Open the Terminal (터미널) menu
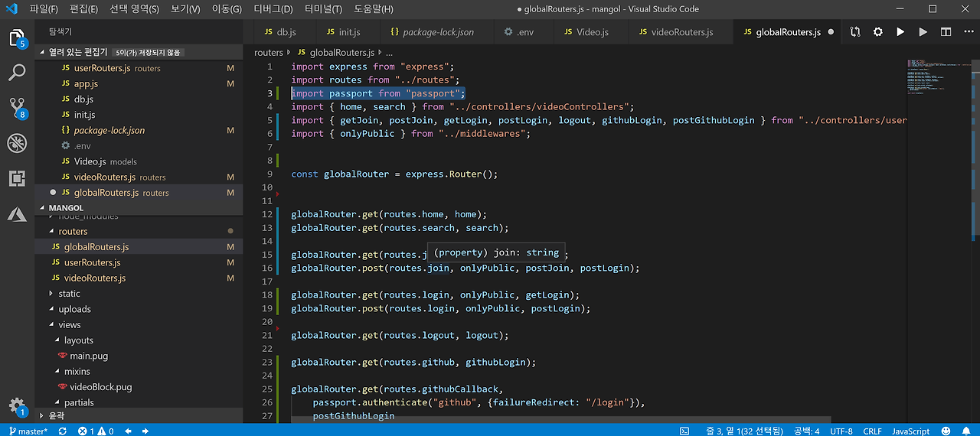The image size is (980, 436). pyautogui.click(x=323, y=9)
